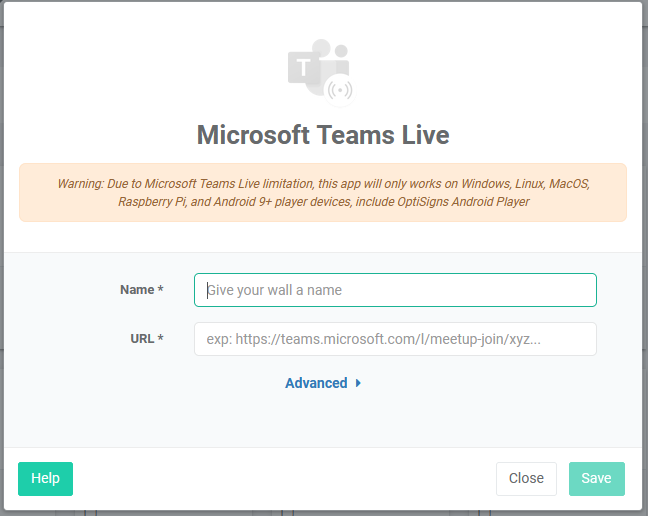Click the orange warning banner
The height and width of the screenshot is (516, 648).
(x=323, y=192)
